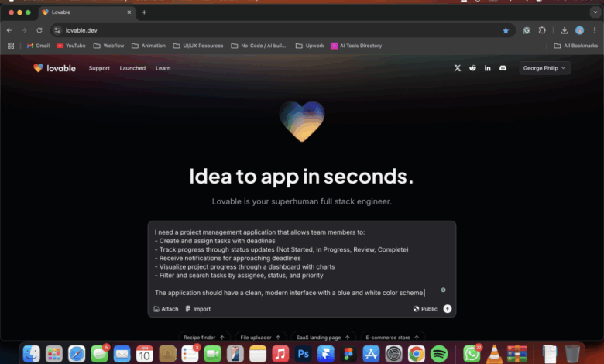Click the Attach file button

[x=166, y=309]
